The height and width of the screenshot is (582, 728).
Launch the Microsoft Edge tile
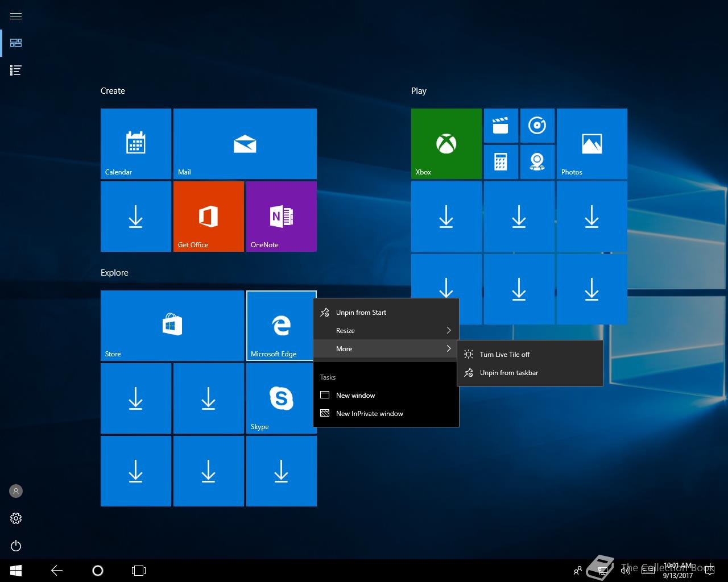[280, 326]
